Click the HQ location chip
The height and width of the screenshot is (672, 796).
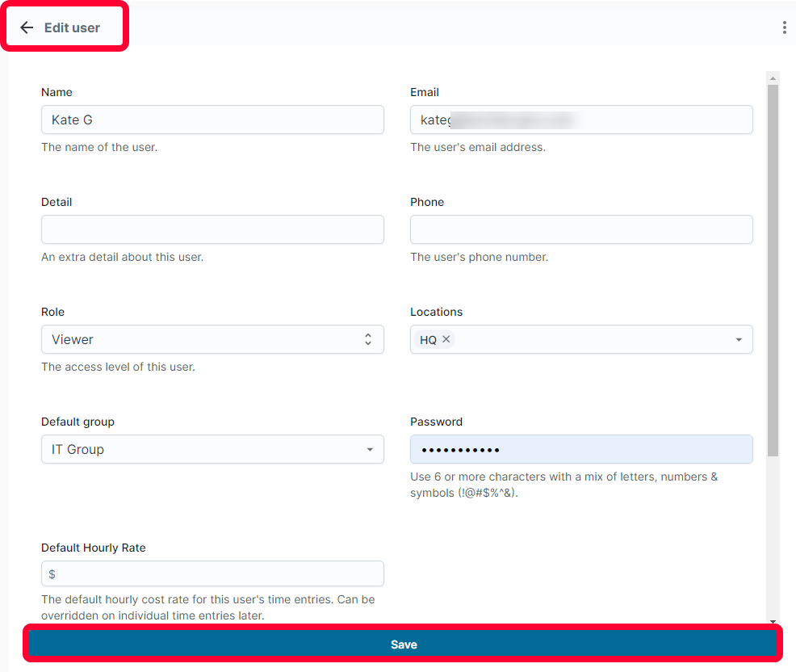pos(434,339)
